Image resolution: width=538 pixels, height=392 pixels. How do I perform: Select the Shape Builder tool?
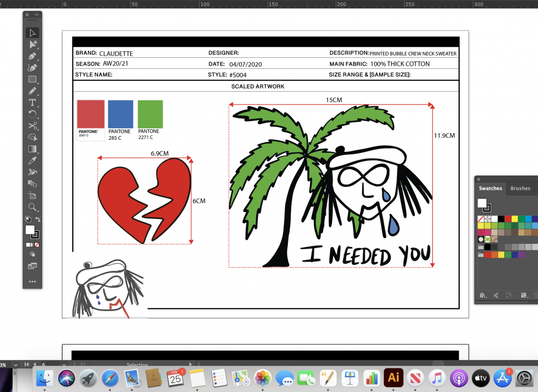(x=32, y=137)
